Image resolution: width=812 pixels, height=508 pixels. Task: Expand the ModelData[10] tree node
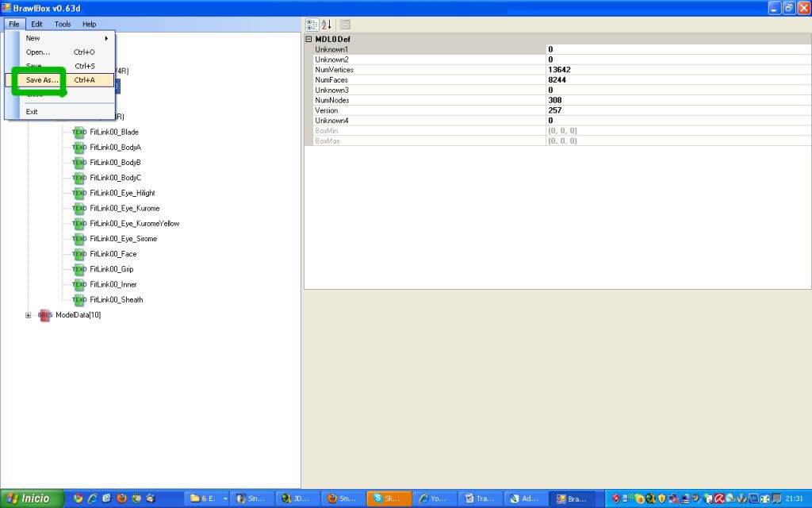coord(29,315)
